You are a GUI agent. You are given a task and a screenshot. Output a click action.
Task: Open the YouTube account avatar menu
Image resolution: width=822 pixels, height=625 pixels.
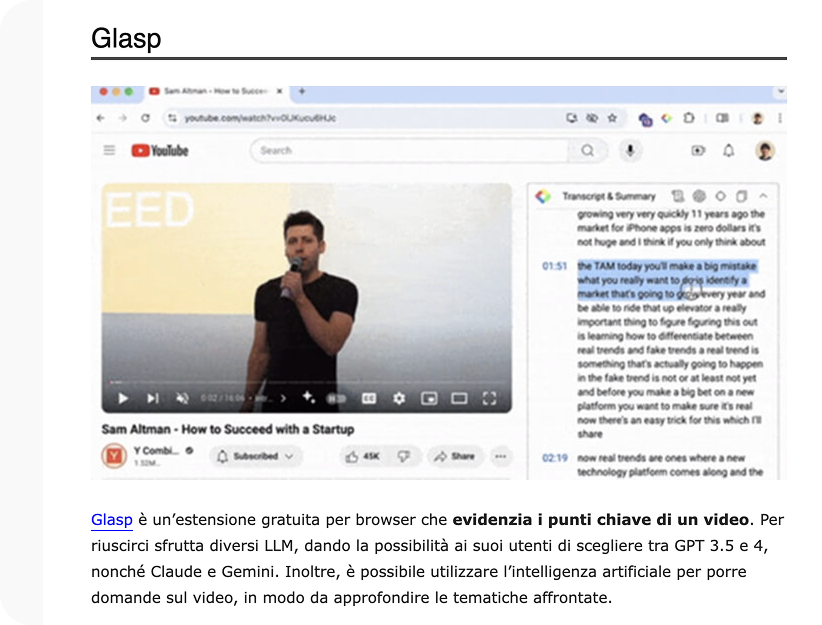click(765, 150)
